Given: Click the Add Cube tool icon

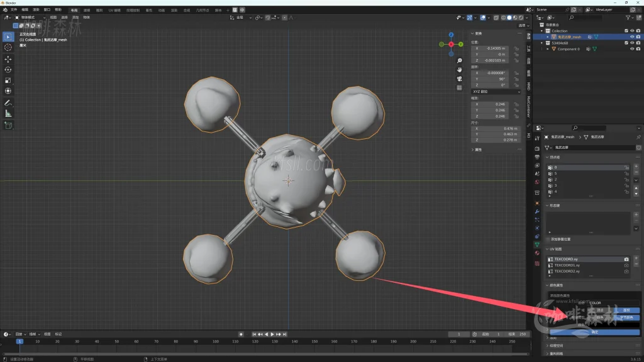Looking at the screenshot, I should click(8, 125).
